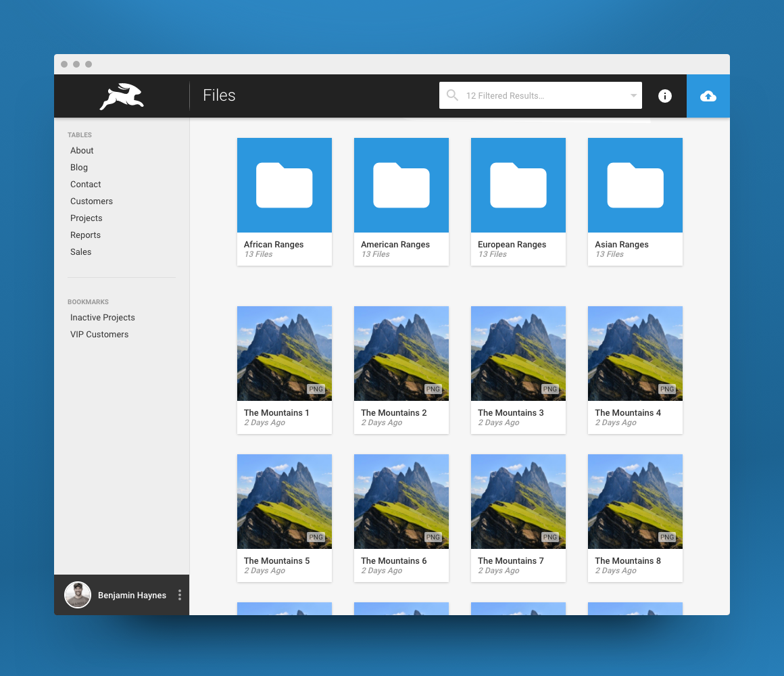Screen dimensions: 784x676
Task: Select The Mountains 7 thumbnail
Action: [518, 502]
